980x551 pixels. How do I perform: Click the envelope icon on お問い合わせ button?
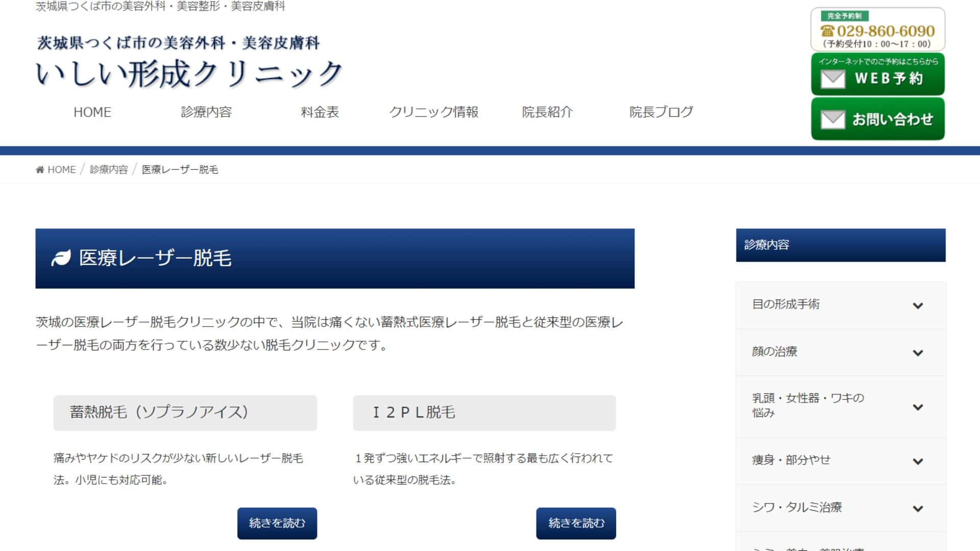click(833, 120)
